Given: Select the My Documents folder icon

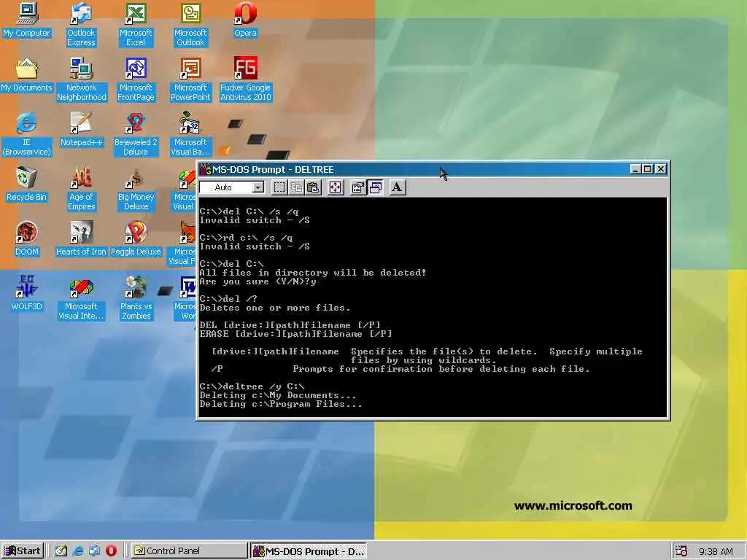Looking at the screenshot, I should point(26,75).
